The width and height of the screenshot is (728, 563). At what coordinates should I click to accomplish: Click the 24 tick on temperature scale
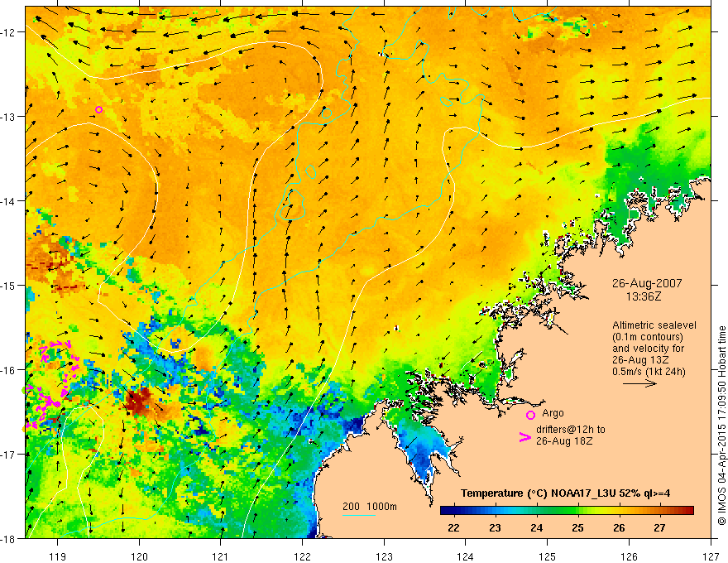pos(536,527)
